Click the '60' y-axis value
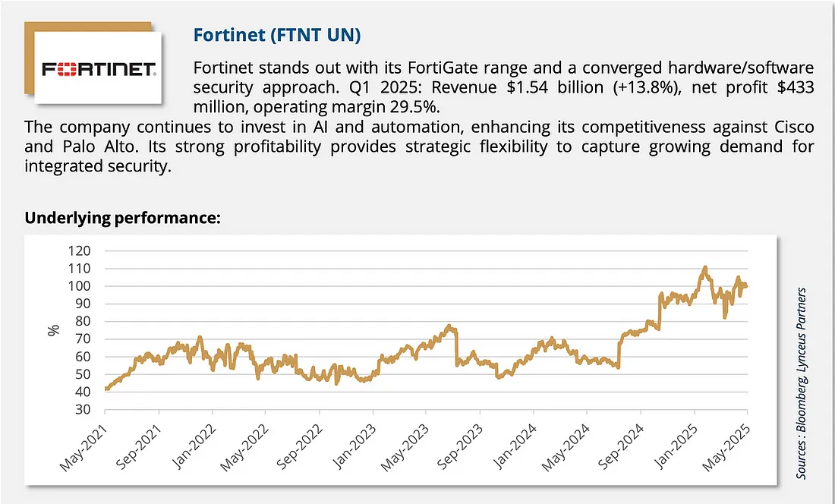 (x=83, y=357)
